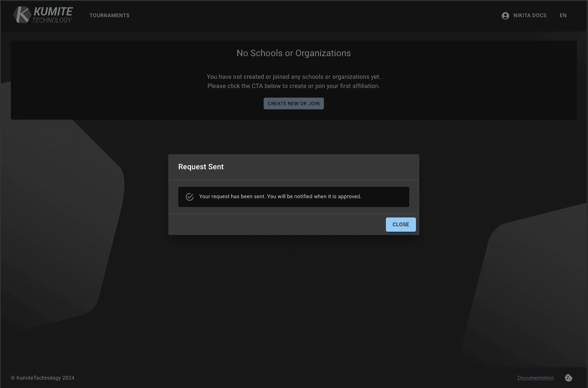Click the Request Sent dialog title
This screenshot has height=388, width=588.
(x=201, y=167)
